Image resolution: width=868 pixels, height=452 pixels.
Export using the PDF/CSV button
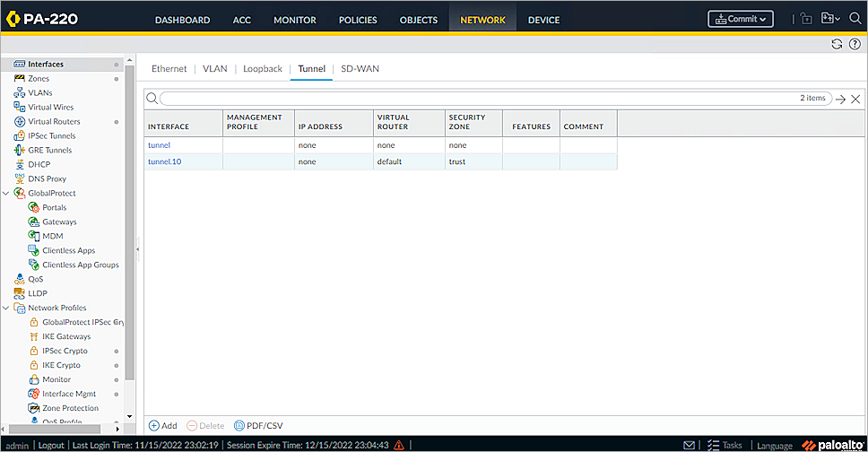pyautogui.click(x=258, y=425)
